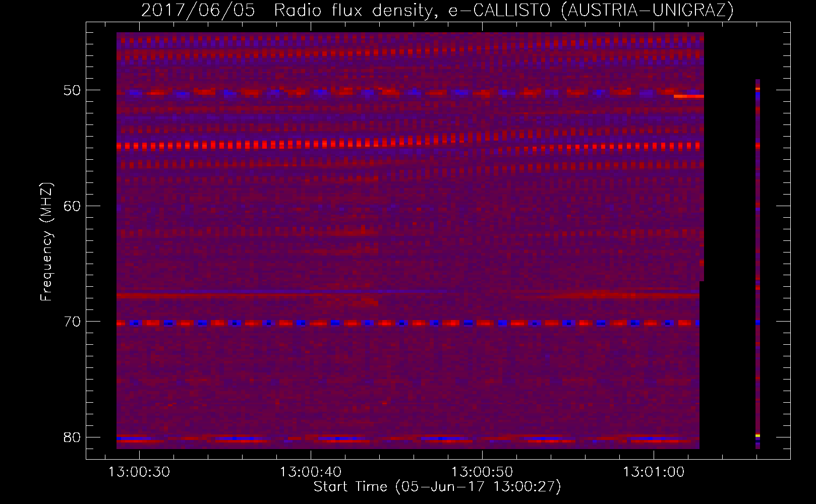The height and width of the screenshot is (504, 816).
Task: Click the '13:00:30' time tick label
Action: pos(139,472)
